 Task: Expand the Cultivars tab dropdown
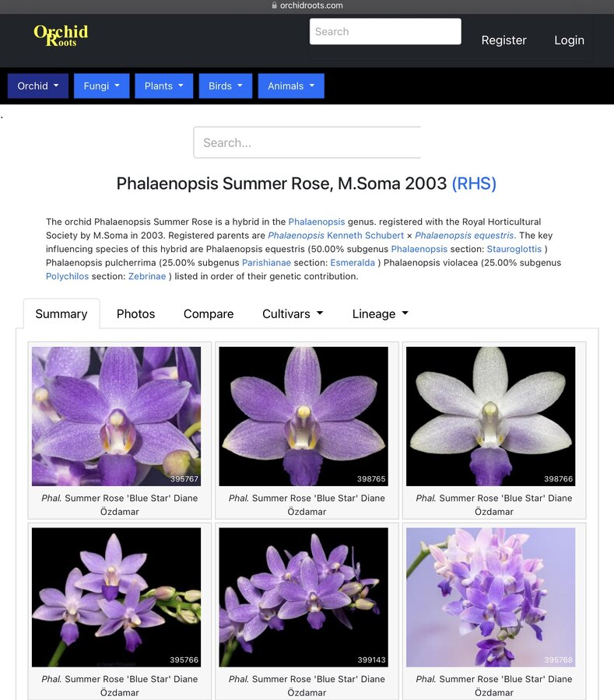(292, 313)
